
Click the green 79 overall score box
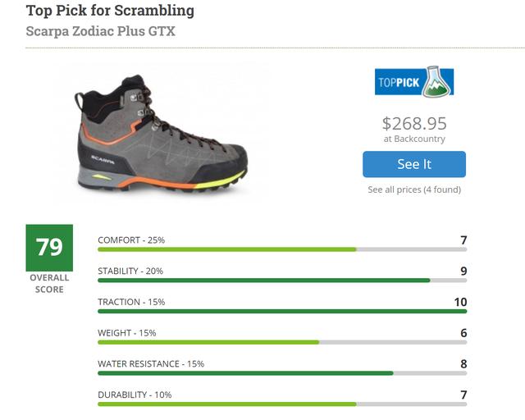[x=49, y=247]
